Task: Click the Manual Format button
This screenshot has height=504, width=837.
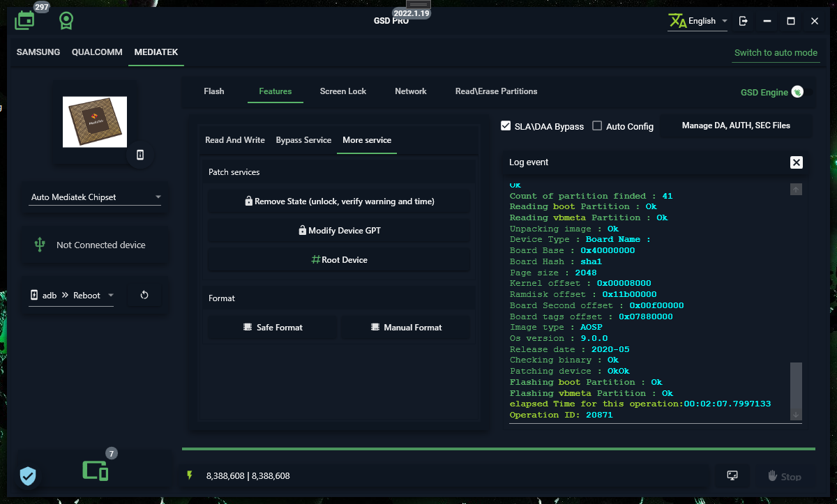Action: point(406,327)
